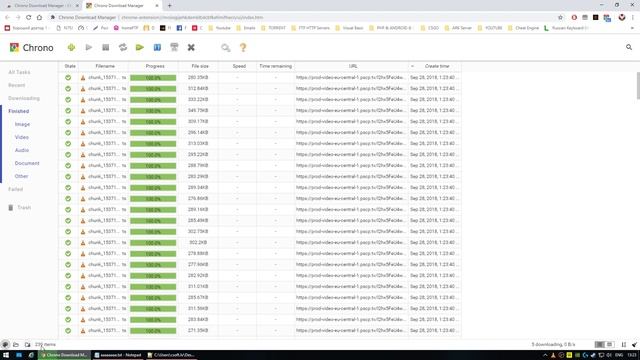Filter by Other in the sidebar

pos(21,176)
